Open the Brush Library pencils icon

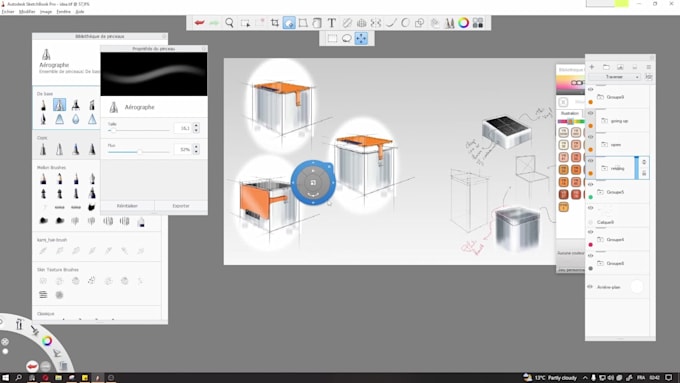(450, 23)
